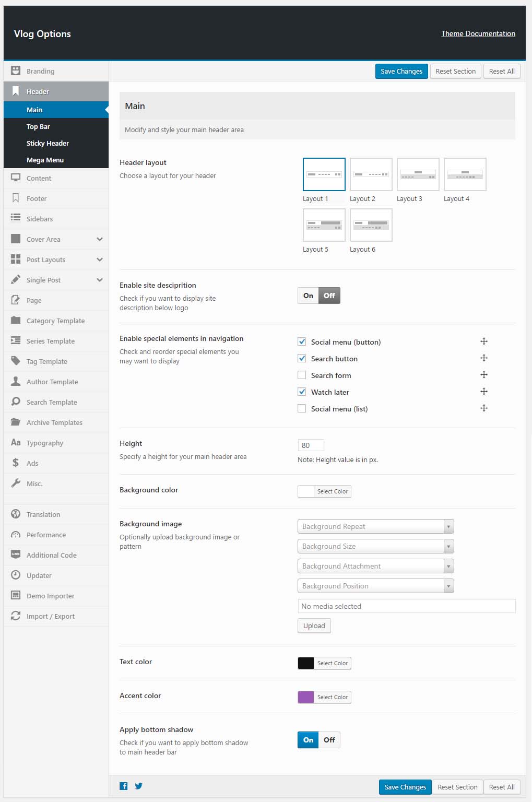Turn off Apply bottom shadow

(329, 740)
